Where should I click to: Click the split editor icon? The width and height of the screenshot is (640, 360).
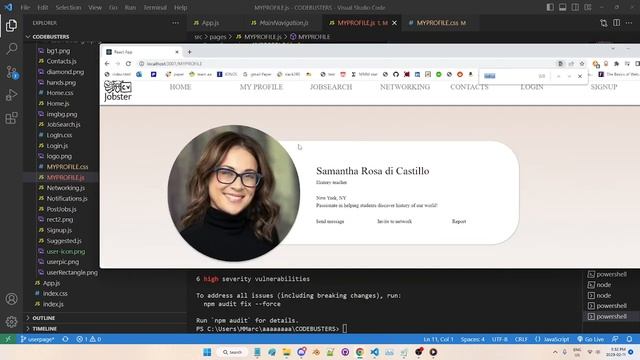[x=616, y=23]
